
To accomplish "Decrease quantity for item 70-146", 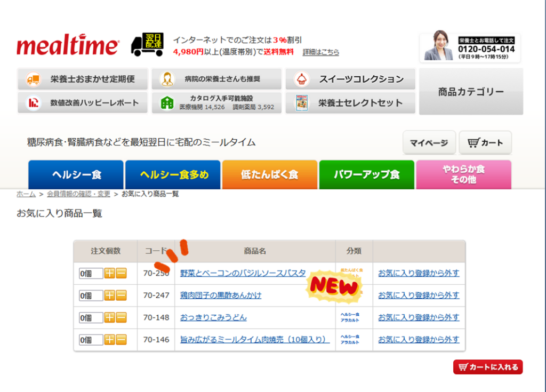I will 121,340.
